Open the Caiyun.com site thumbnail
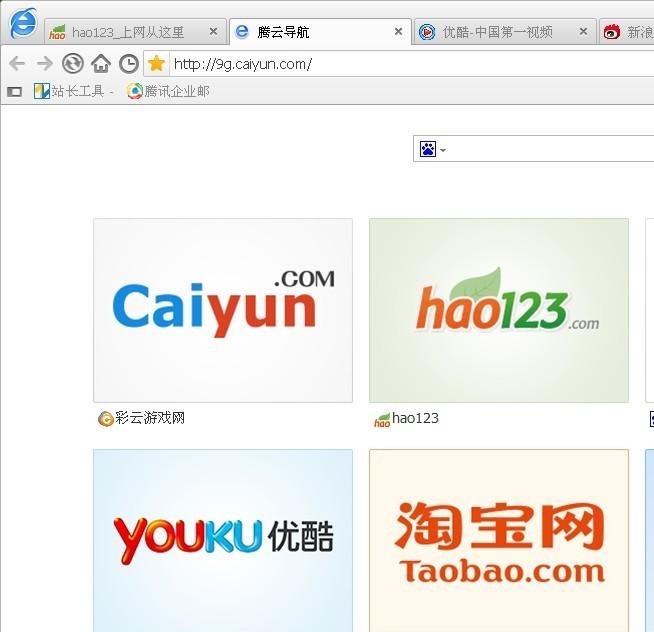 point(223,310)
